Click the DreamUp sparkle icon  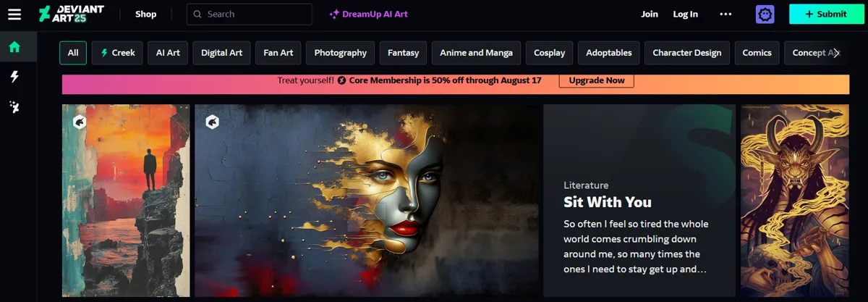[334, 14]
